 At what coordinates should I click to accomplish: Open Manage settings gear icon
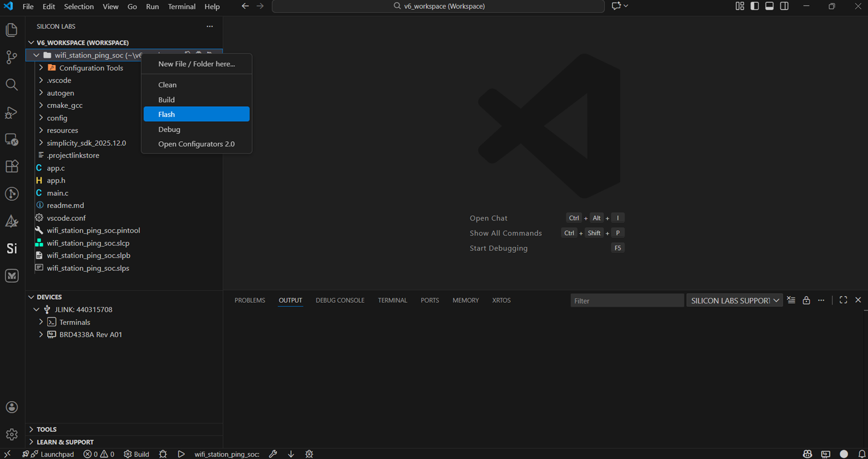point(11,434)
